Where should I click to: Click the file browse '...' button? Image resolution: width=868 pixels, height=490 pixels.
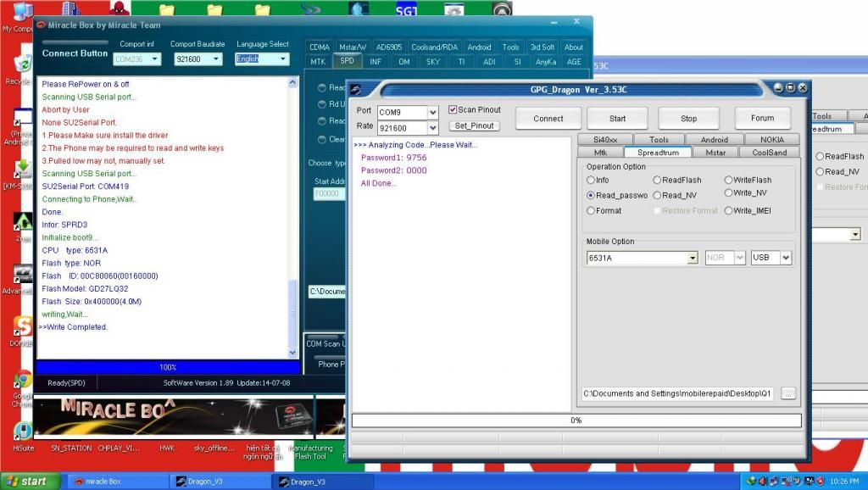click(x=788, y=393)
